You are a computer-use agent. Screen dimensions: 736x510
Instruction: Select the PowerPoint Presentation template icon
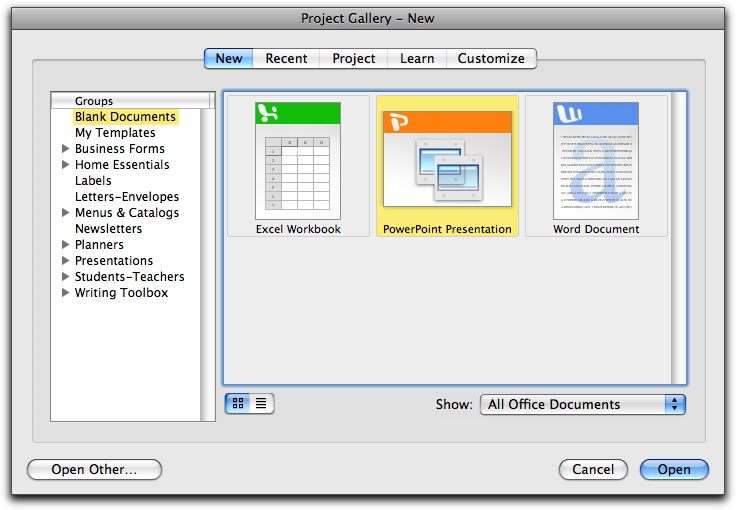(447, 159)
